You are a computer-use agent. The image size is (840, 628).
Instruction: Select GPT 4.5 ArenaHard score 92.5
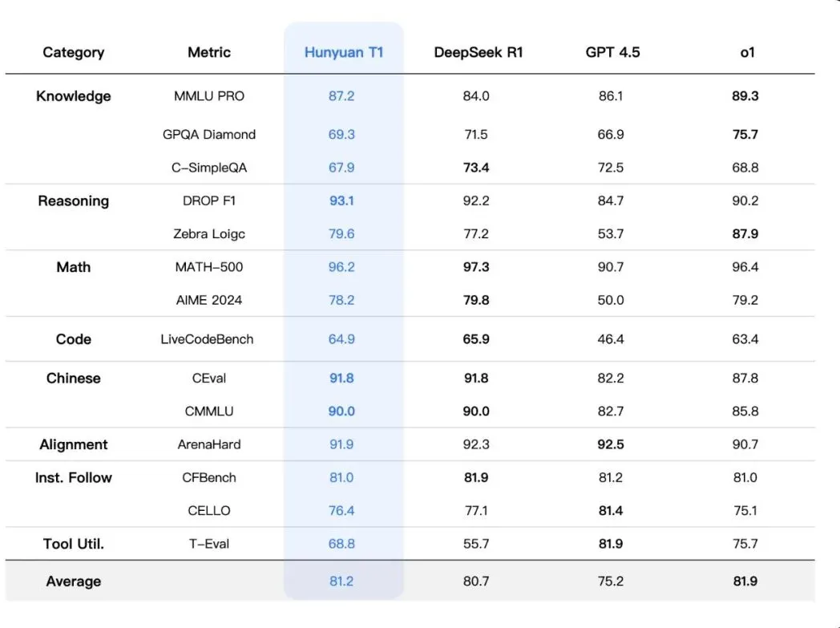click(611, 445)
